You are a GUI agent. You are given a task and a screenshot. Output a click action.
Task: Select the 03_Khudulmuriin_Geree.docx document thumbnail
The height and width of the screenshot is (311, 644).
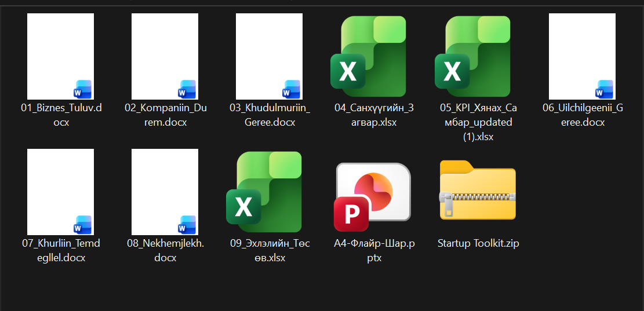269,57
